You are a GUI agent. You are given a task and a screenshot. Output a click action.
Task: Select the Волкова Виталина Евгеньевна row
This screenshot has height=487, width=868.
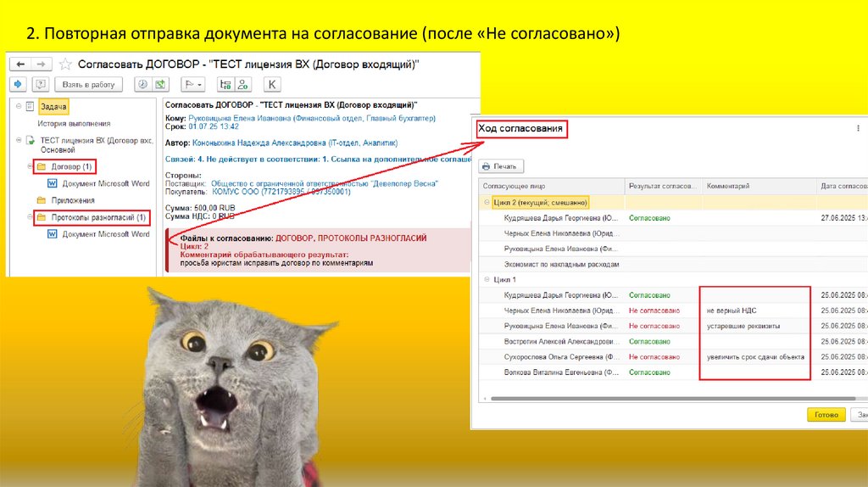(x=673, y=372)
